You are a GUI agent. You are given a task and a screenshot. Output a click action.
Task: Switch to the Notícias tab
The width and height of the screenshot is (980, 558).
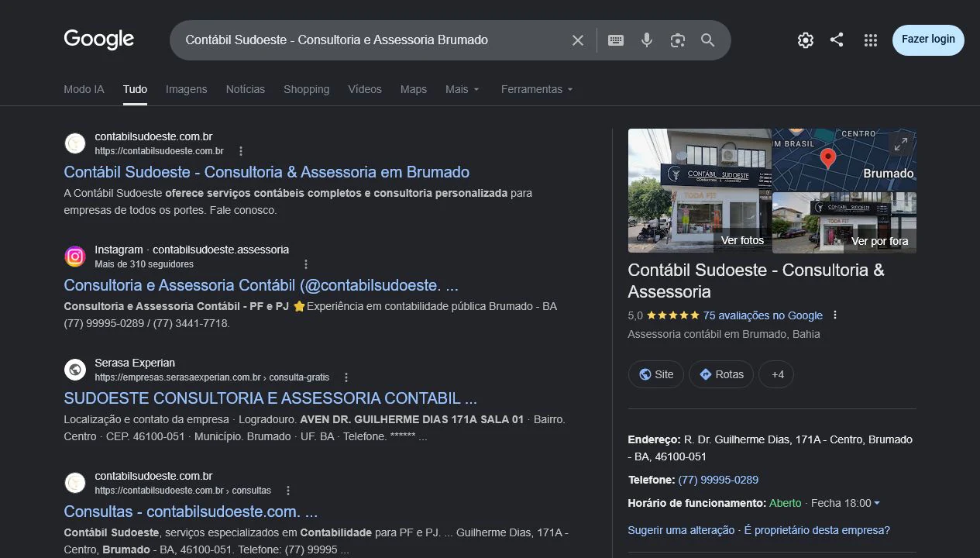[x=246, y=89]
